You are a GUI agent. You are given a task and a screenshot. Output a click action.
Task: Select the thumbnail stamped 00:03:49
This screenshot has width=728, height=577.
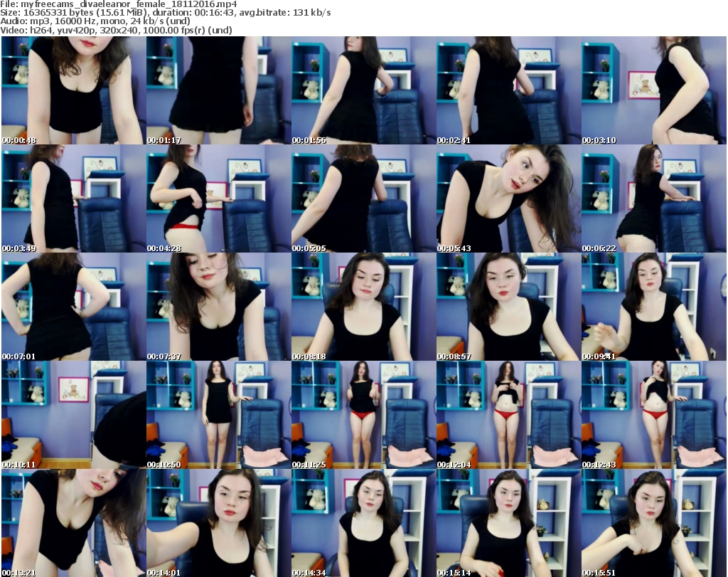click(74, 198)
